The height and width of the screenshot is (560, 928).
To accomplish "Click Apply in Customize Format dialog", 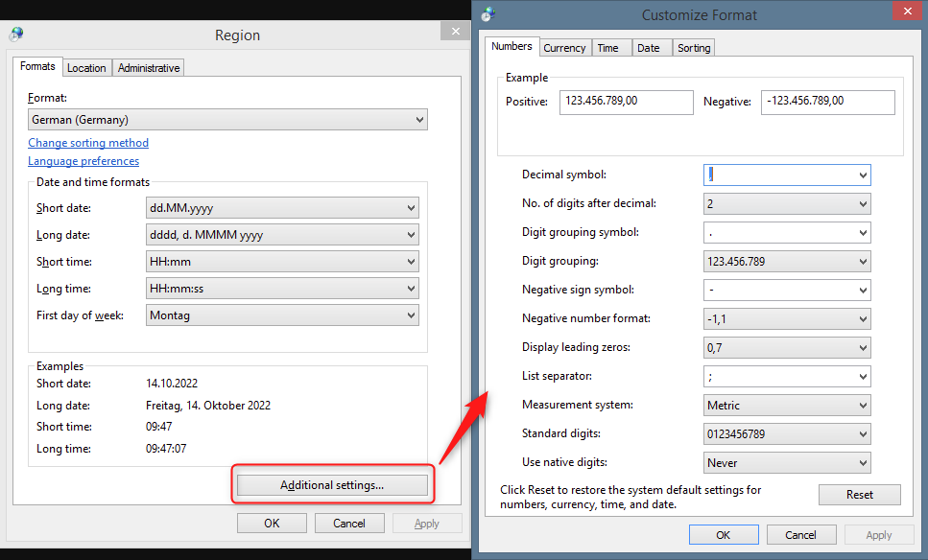I will (x=879, y=534).
